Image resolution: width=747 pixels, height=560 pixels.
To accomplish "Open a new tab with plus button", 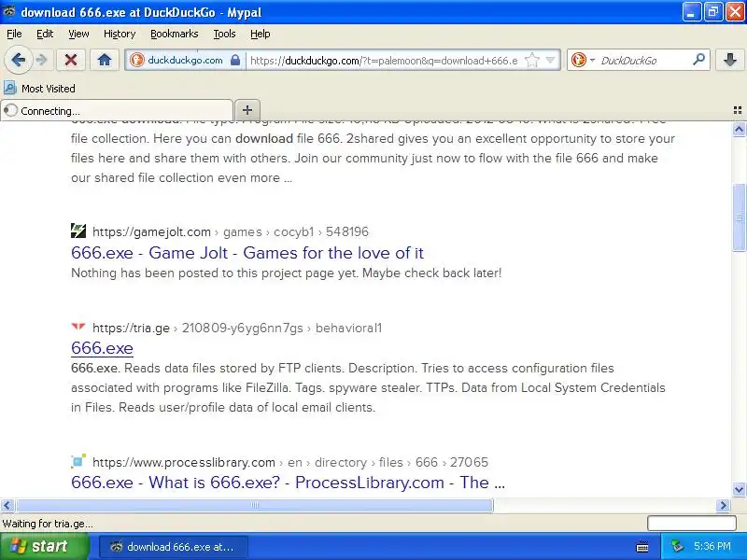I will tap(247, 110).
